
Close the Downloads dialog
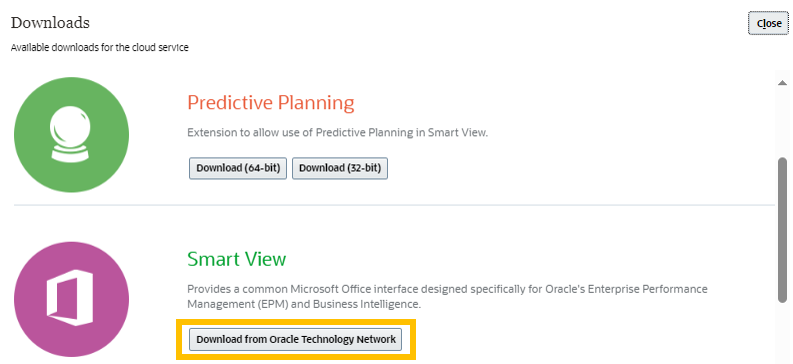pos(768,23)
